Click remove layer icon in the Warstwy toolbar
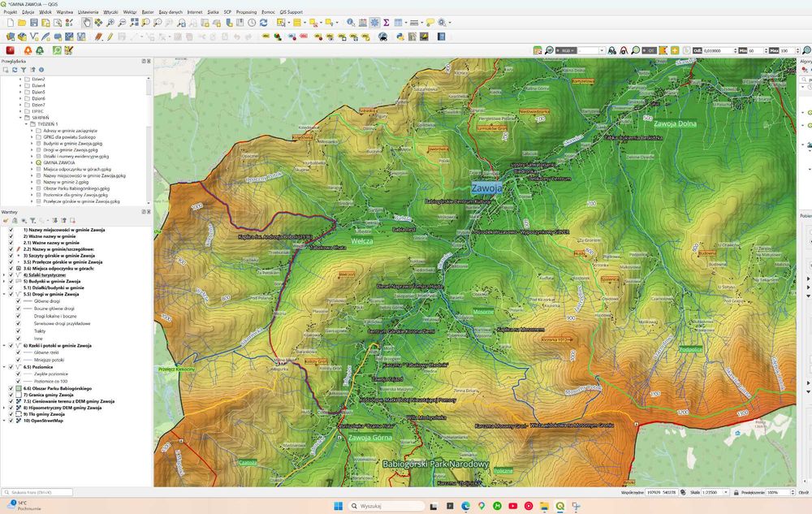Viewport: 812px width, 514px height. click(x=72, y=221)
